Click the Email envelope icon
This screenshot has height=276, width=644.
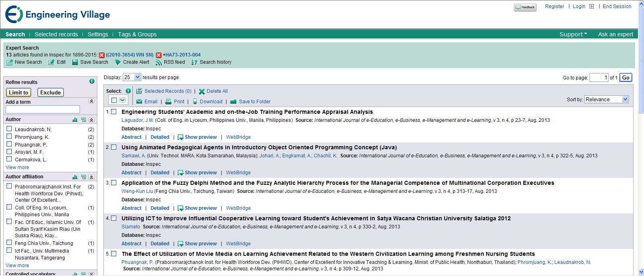coord(139,102)
